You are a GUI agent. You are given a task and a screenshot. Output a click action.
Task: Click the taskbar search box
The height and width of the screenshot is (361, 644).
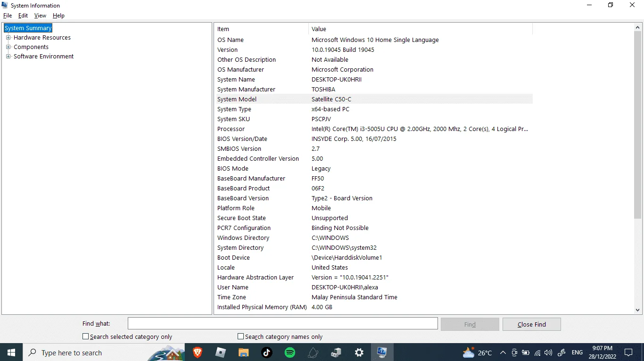[104, 353]
